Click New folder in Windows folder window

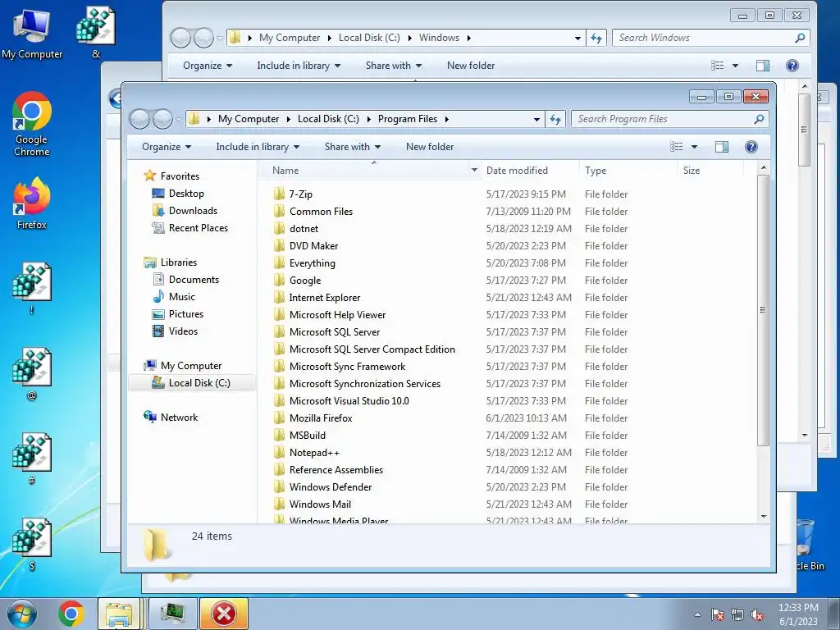[x=471, y=66]
